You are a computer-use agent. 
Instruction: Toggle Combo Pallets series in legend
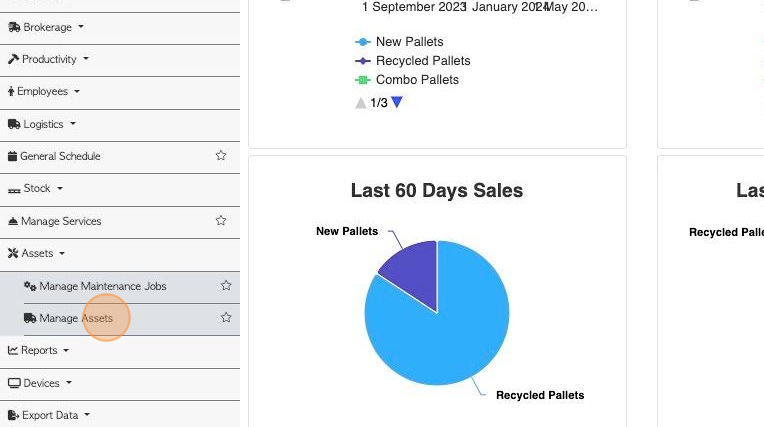click(x=407, y=80)
